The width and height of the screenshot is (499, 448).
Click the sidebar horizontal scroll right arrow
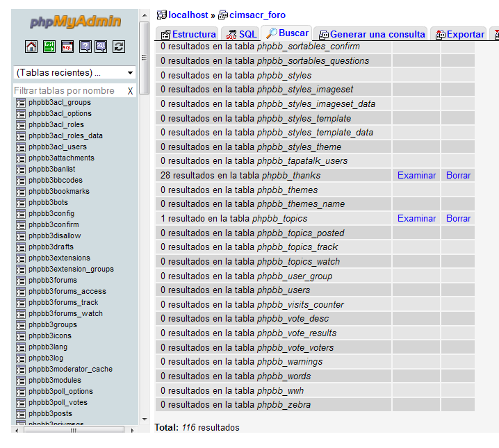pyautogui.click(x=132, y=431)
